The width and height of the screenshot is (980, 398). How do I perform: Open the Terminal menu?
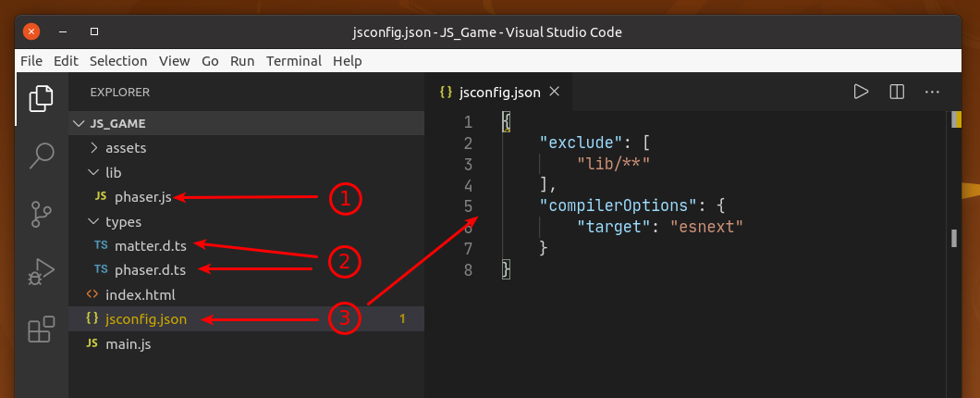[x=293, y=61]
